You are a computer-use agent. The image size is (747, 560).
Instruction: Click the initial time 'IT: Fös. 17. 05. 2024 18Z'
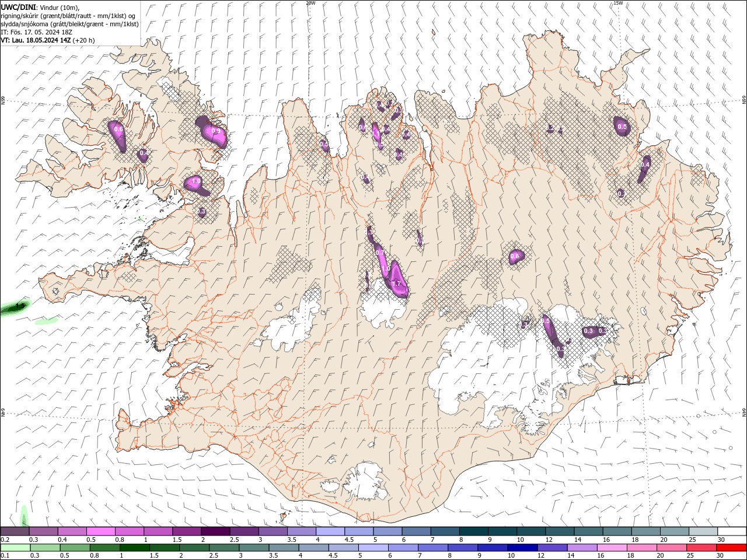point(37,32)
